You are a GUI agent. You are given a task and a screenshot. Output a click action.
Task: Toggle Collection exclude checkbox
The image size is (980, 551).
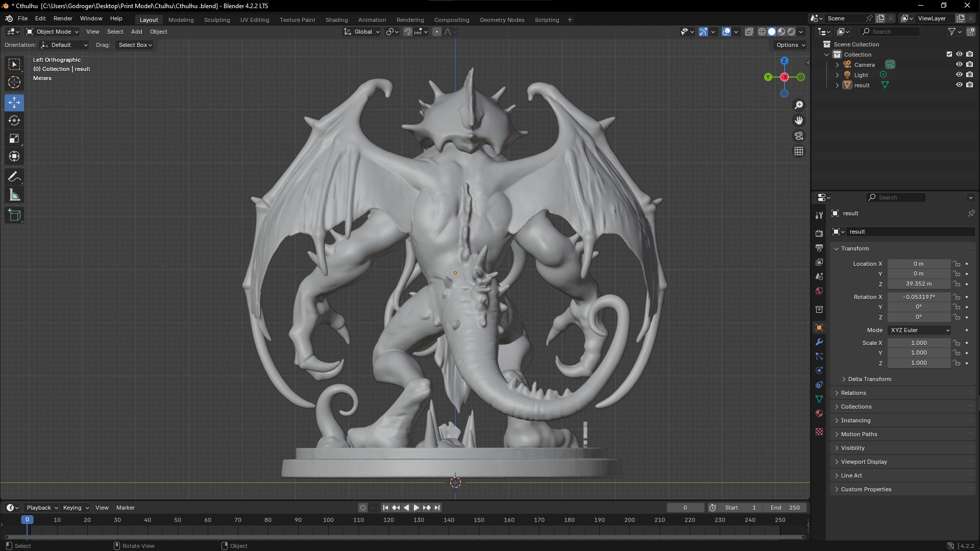(x=949, y=54)
